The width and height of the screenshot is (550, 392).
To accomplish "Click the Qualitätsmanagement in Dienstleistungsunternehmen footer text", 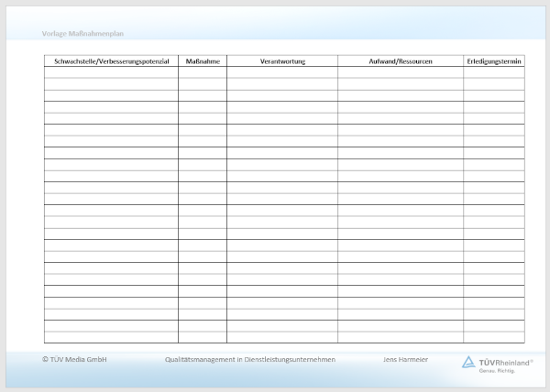I will (x=250, y=359).
